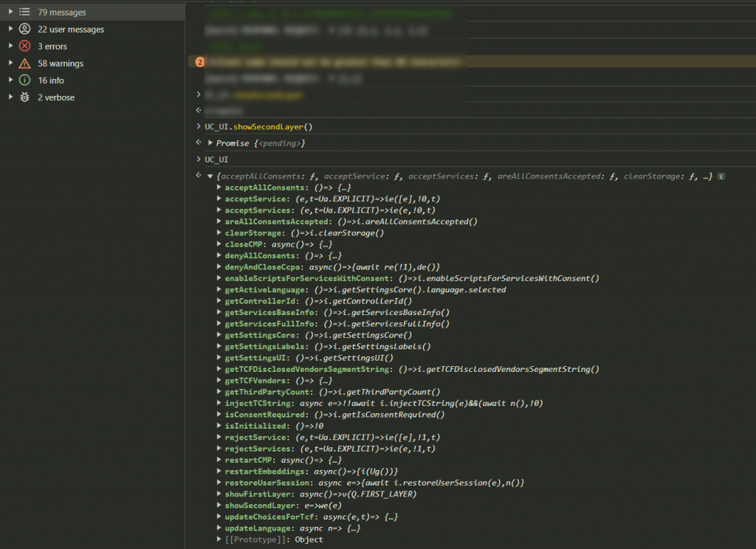Click the messages list icon in sidebar
Screen dimensions: 756x549
pos(24,13)
